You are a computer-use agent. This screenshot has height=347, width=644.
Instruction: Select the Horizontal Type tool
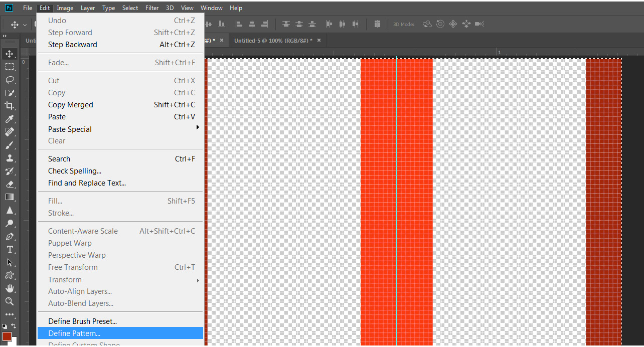click(10, 249)
